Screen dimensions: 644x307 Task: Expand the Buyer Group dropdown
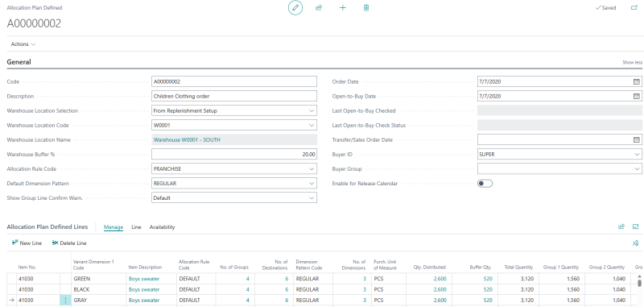click(x=636, y=169)
